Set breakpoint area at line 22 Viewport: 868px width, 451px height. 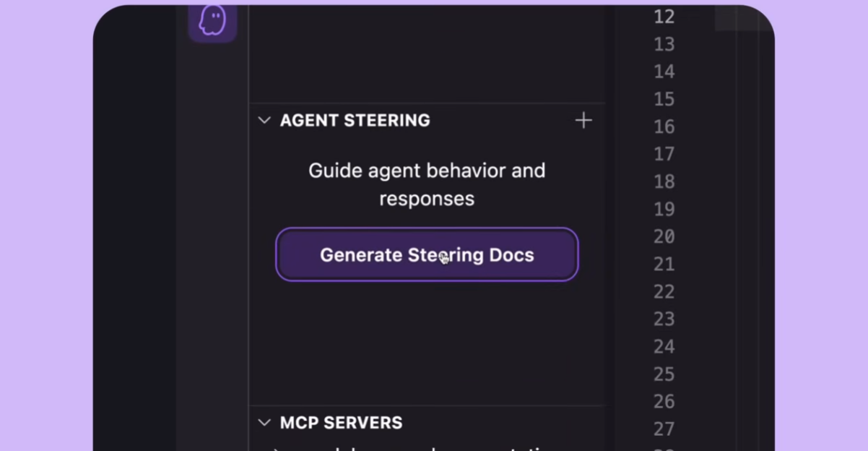click(x=664, y=291)
